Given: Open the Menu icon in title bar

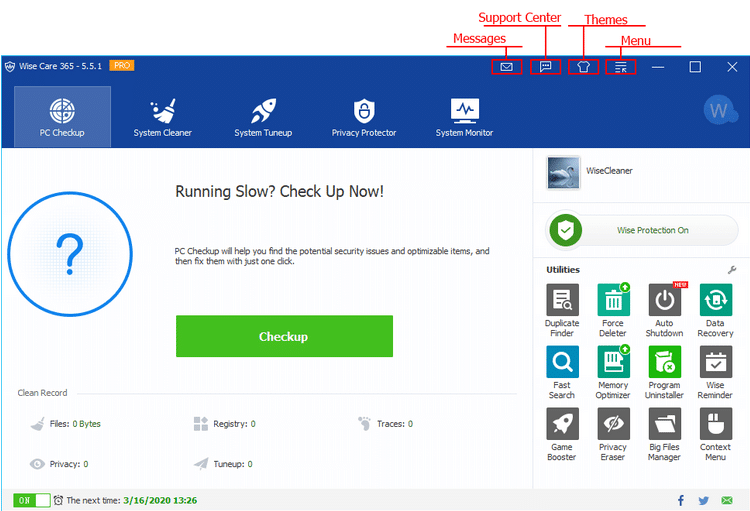Looking at the screenshot, I should (620, 67).
